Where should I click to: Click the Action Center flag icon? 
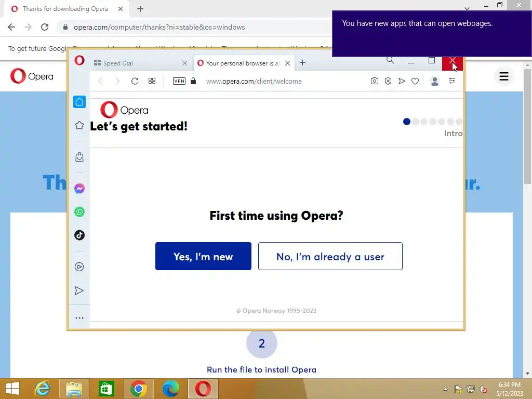[458, 389]
